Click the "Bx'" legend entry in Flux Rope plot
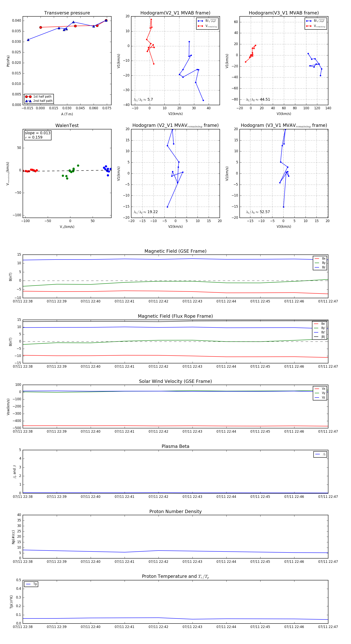Viewport: 351px width, 644px height. [x=320, y=324]
